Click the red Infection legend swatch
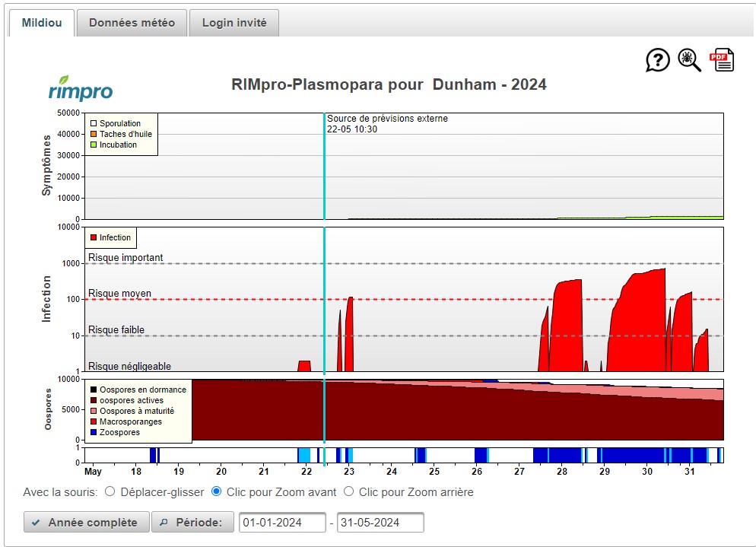Image resolution: width=756 pixels, height=547 pixels. click(x=94, y=238)
